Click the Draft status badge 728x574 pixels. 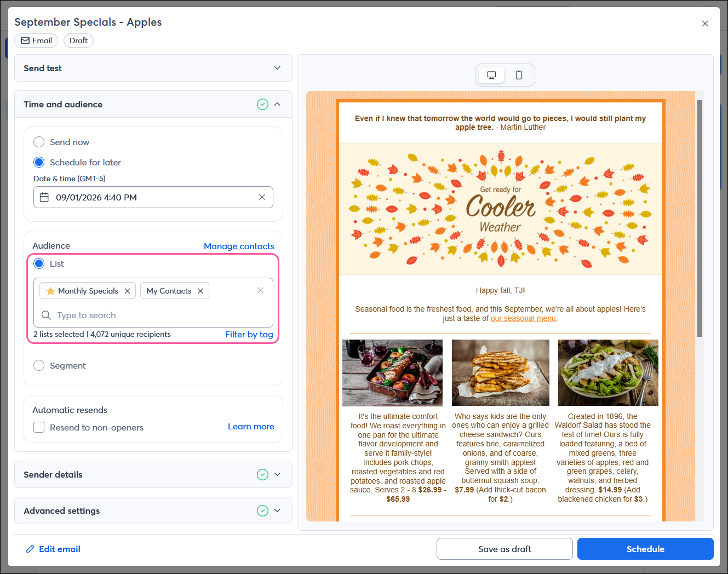[x=78, y=40]
